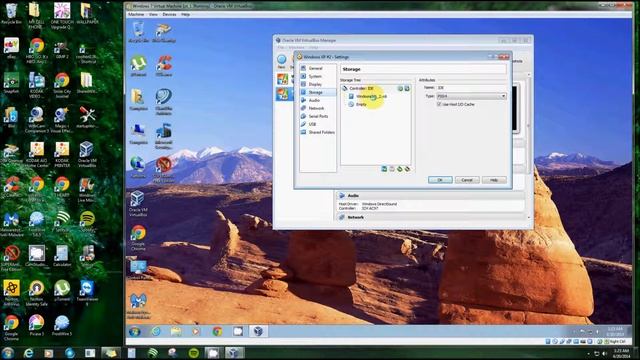Click Cancel in the Settings dialog
Viewport: 640px width, 360px height.
click(x=467, y=180)
